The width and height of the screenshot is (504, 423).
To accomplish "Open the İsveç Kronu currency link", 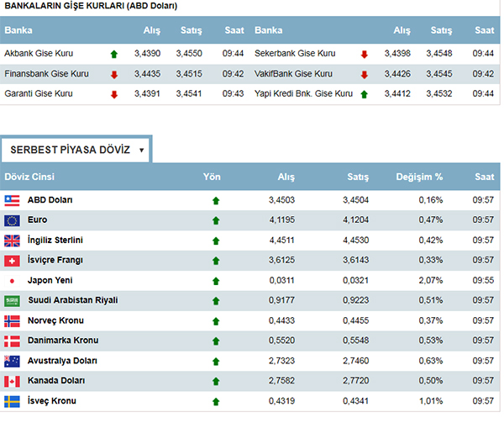I will click(52, 401).
